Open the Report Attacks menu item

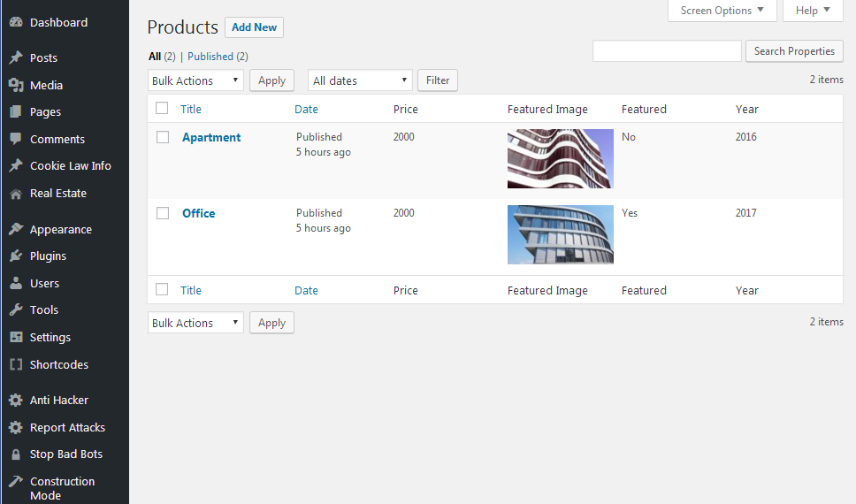(x=67, y=428)
